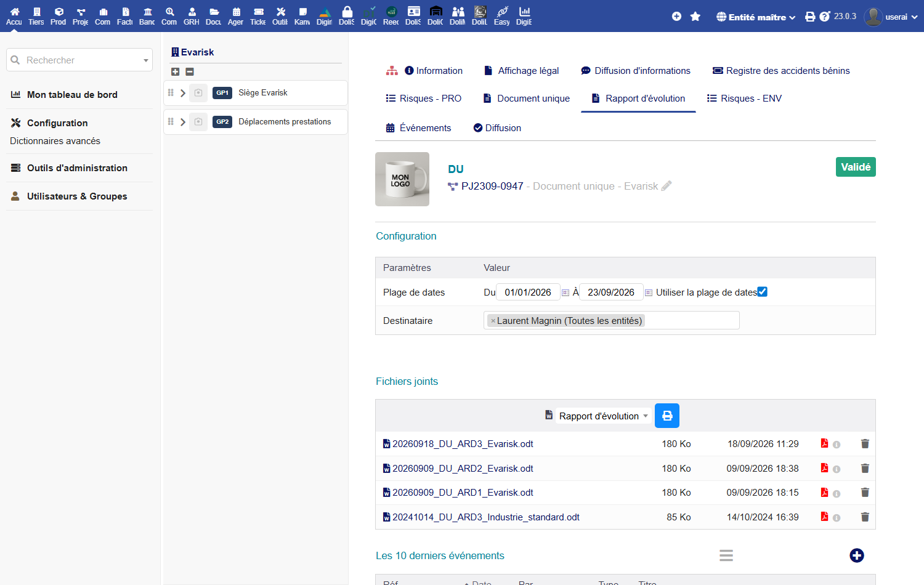Generate PDF for 20260909_DU_ARD1_Evarisk.odt
Viewport: 924px width, 585px height.
click(x=824, y=493)
